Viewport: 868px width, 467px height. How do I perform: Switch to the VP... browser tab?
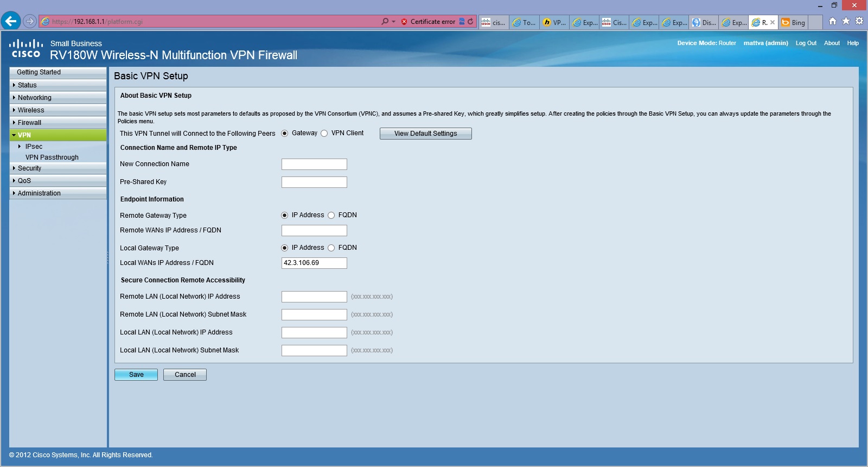tap(554, 22)
